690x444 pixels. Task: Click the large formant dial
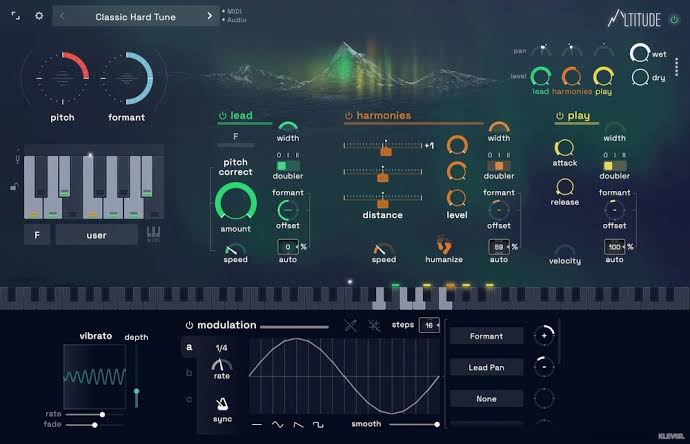click(127, 78)
